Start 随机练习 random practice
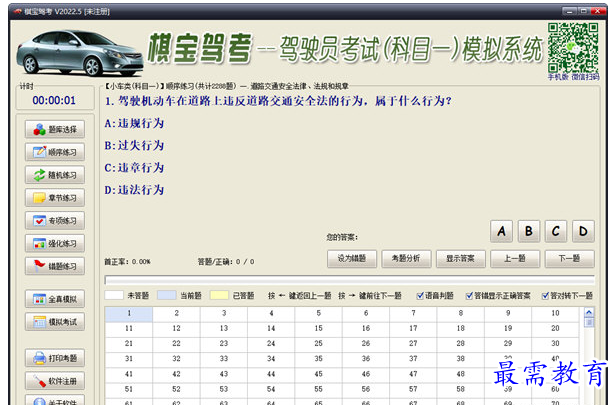 (x=55, y=175)
